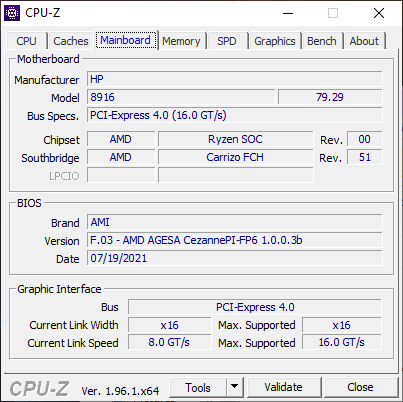Go to the SPD tab
Image resolution: width=403 pixels, height=402 pixels.
227,41
